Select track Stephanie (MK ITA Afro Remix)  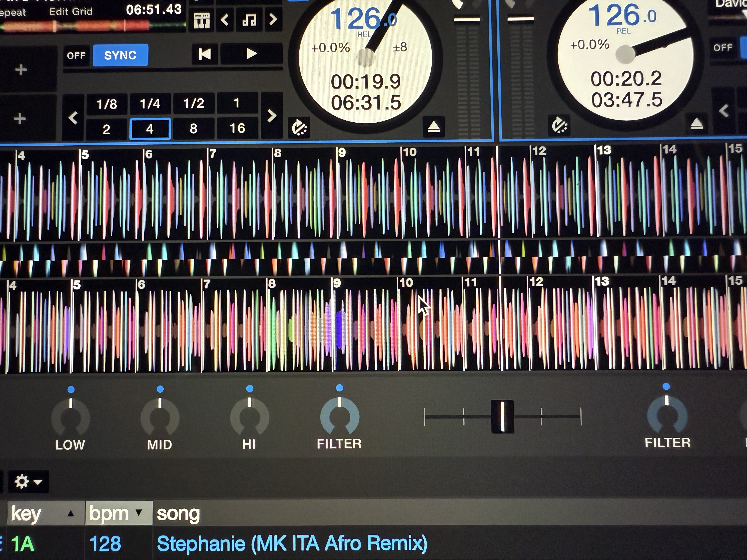[292, 544]
